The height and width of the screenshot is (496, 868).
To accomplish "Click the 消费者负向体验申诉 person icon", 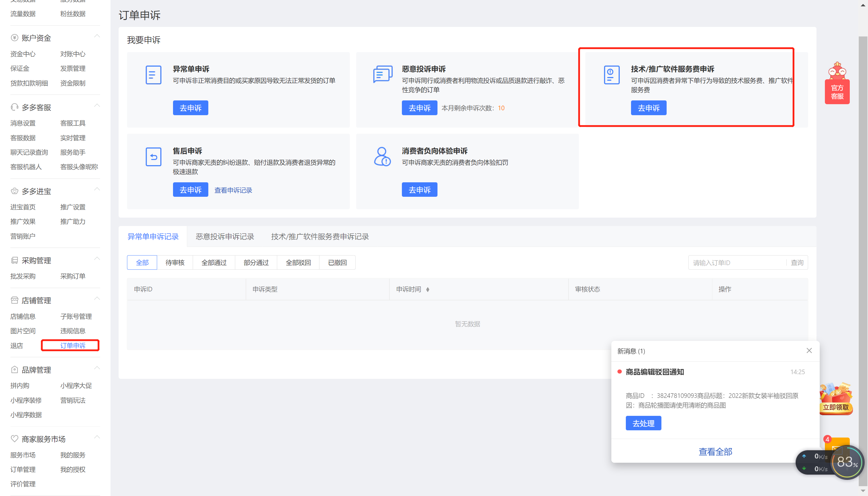I will pyautogui.click(x=382, y=157).
